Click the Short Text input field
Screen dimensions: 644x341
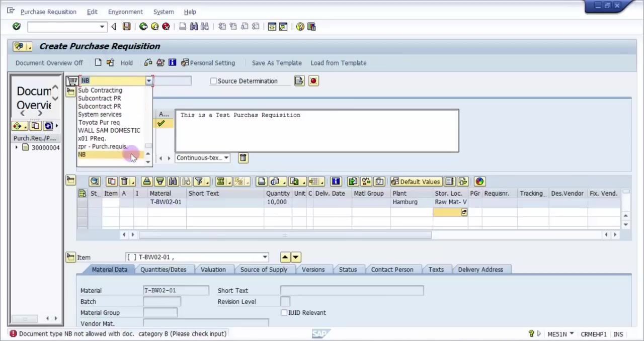352,291
